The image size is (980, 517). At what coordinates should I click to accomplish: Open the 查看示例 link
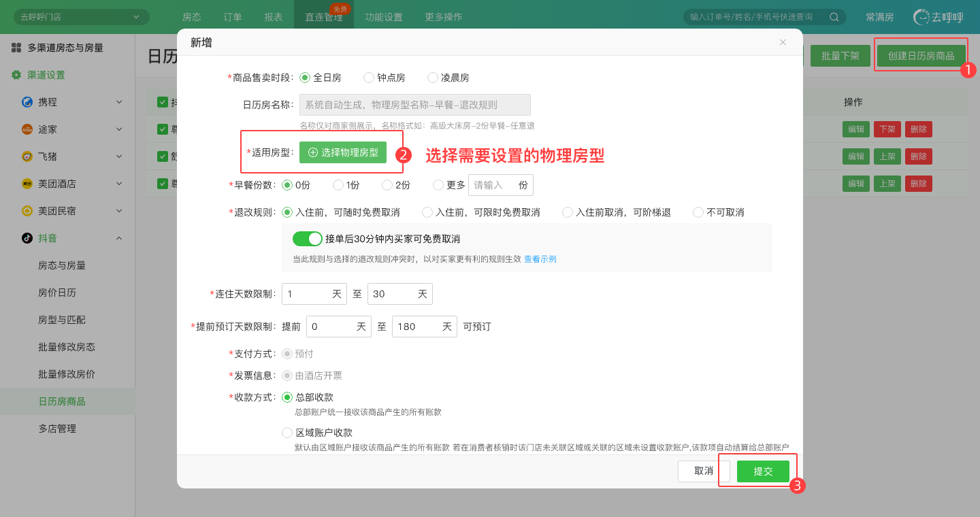coord(540,259)
